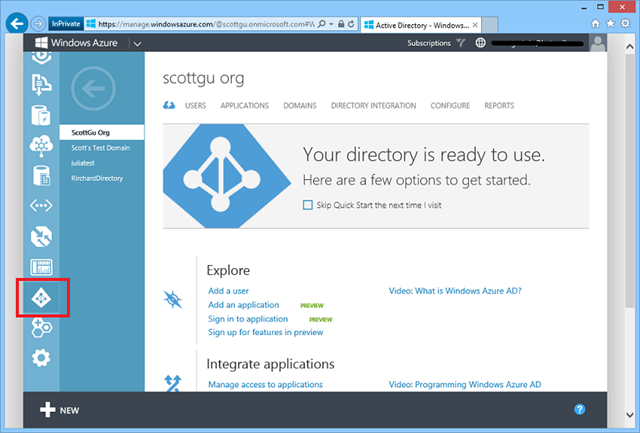This screenshot has height=433, width=640.
Task: Click the Integrate applications arrows icon
Action: click(172, 383)
